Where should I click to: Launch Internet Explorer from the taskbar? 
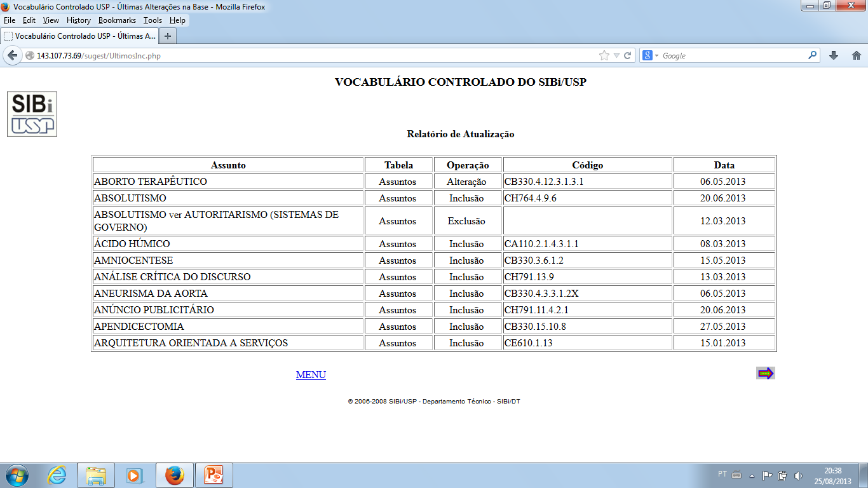tap(57, 475)
